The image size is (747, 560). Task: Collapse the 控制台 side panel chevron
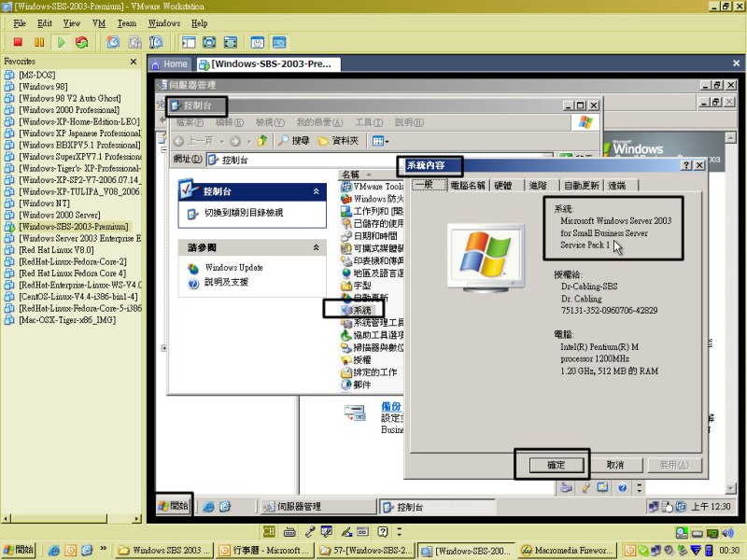[316, 191]
